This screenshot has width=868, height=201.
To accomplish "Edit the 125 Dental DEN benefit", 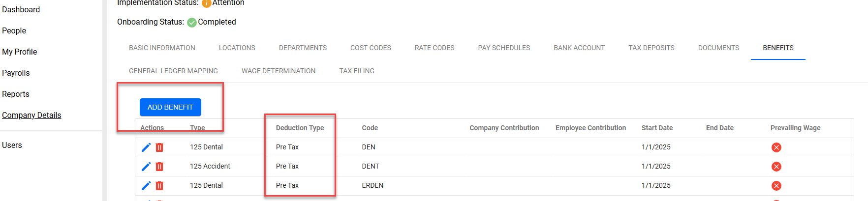I will 146,147.
